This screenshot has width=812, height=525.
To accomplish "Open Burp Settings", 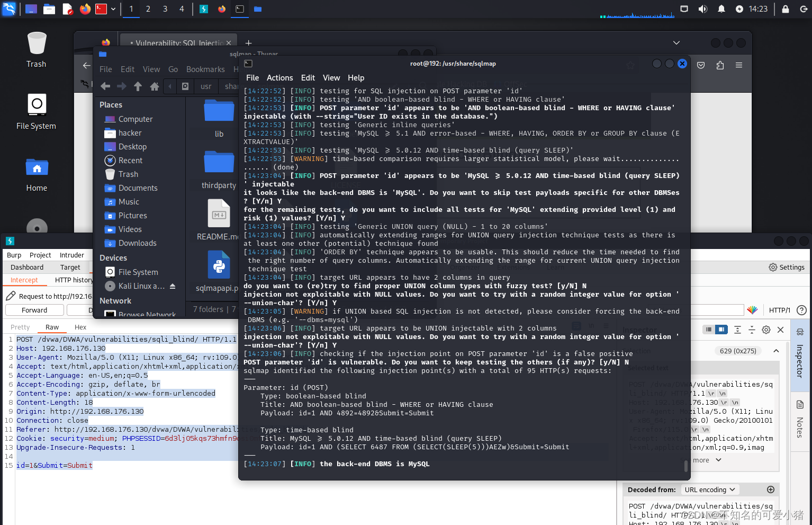I will [787, 268].
